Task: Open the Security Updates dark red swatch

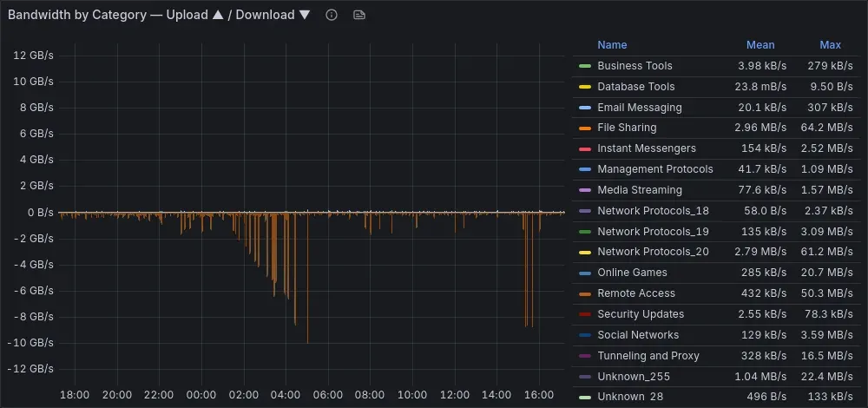Action: [585, 314]
